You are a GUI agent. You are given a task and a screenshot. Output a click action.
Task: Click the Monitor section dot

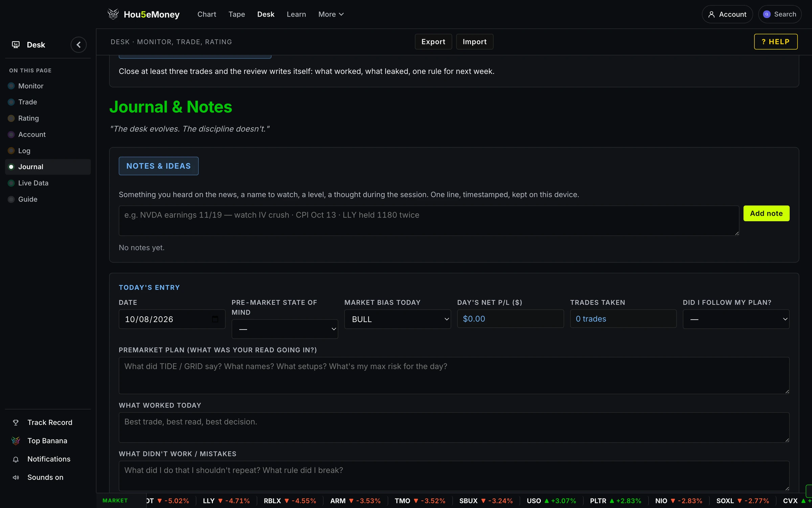pyautogui.click(x=11, y=86)
